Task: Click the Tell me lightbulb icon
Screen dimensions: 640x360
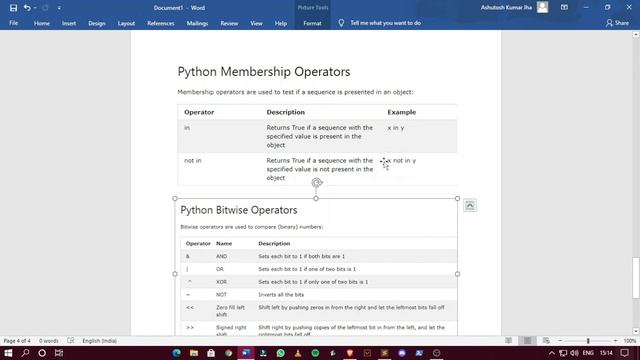Action: click(x=341, y=23)
